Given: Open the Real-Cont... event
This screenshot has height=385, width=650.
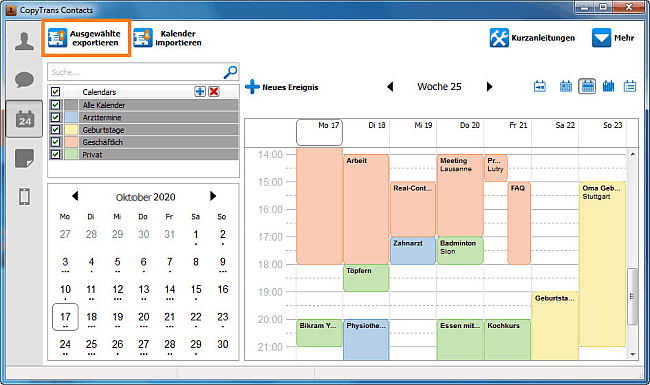Looking at the screenshot, I should (x=413, y=209).
